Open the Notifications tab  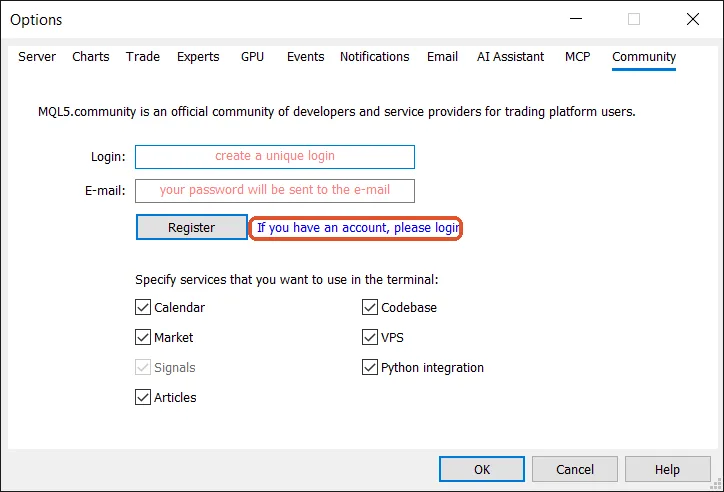click(x=375, y=57)
